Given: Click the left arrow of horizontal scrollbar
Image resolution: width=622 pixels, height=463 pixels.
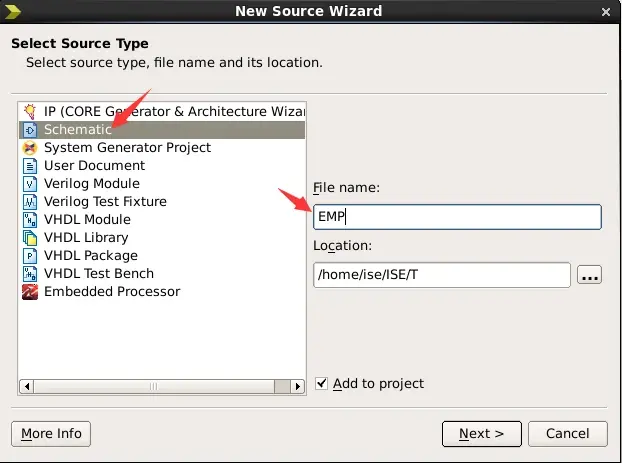Looking at the screenshot, I should click(27, 386).
